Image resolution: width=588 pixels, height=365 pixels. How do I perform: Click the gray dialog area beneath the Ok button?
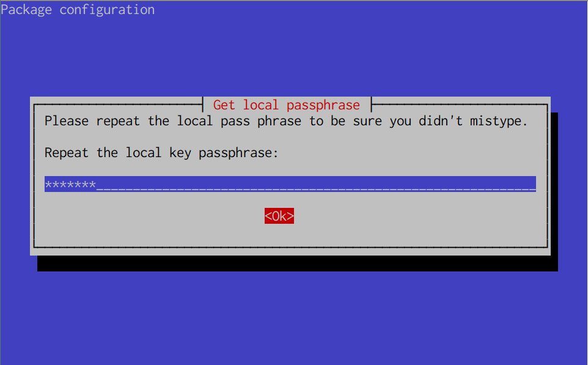(279, 235)
